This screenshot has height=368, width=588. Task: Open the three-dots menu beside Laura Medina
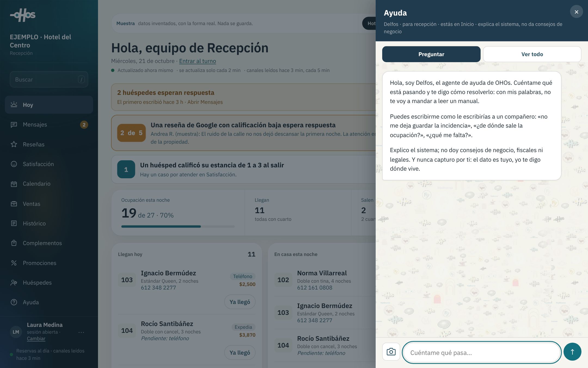coord(81,332)
